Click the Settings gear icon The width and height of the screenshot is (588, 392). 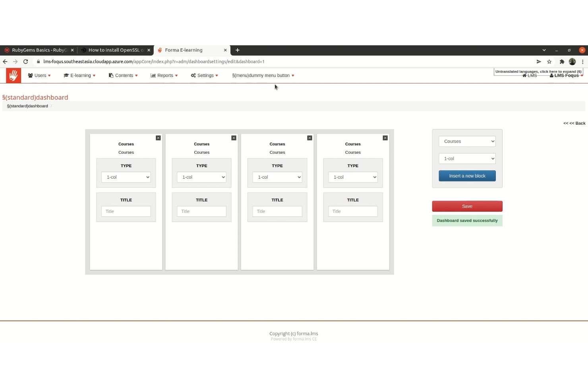193,75
